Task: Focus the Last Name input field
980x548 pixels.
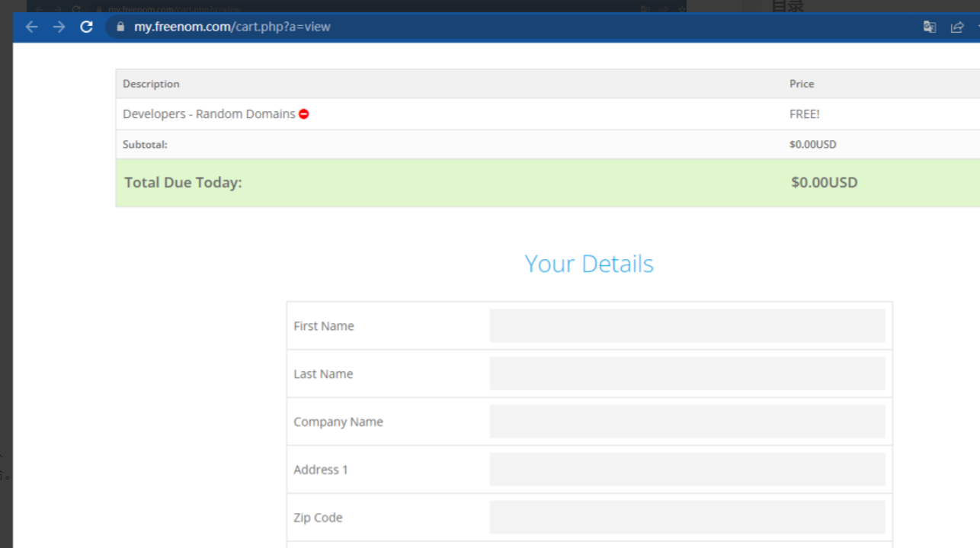Action: (x=687, y=373)
